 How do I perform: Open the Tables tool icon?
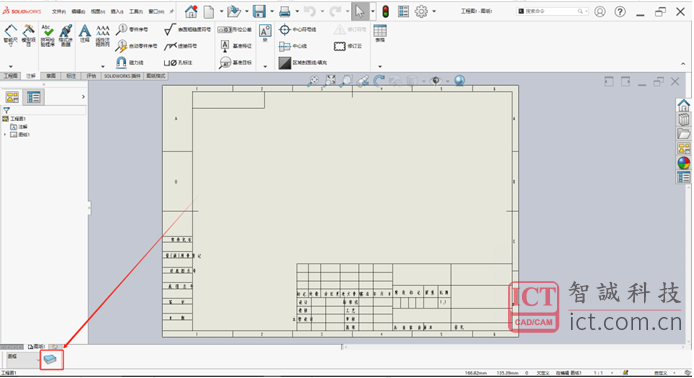click(x=380, y=34)
